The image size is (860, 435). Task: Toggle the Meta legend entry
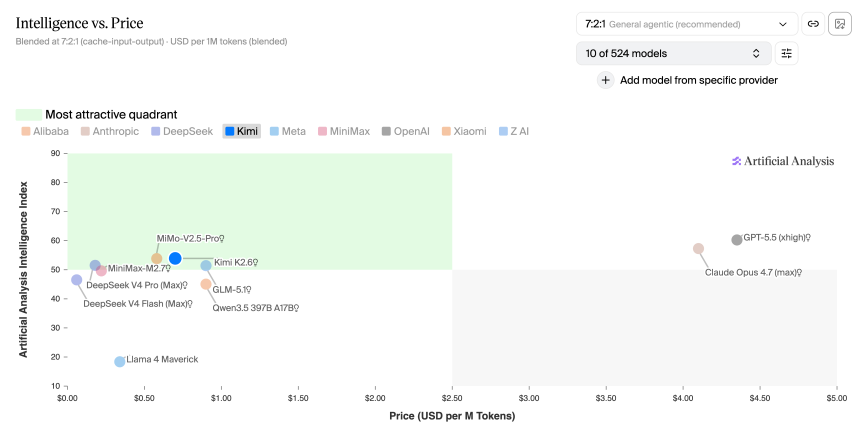point(288,131)
